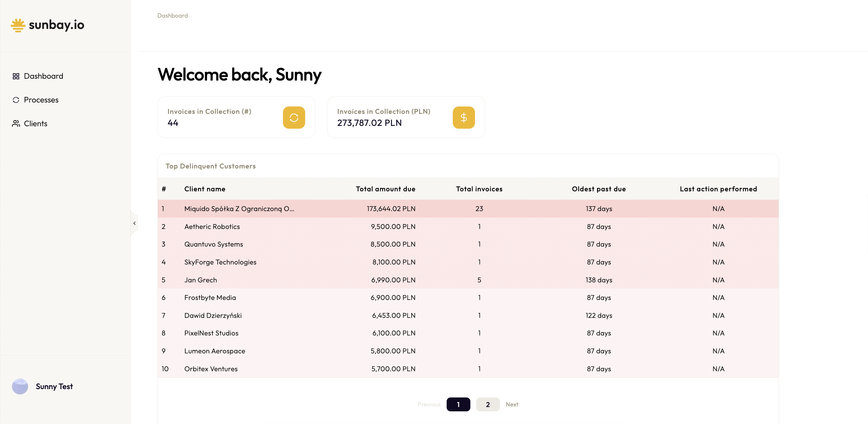Open the Miquido Spółka client row
The image size is (868, 424).
pos(239,209)
